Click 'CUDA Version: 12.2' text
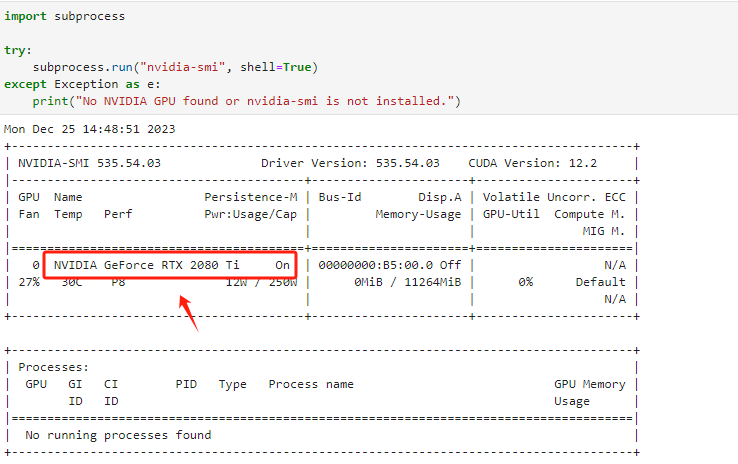This screenshot has width=738, height=464. point(532,163)
